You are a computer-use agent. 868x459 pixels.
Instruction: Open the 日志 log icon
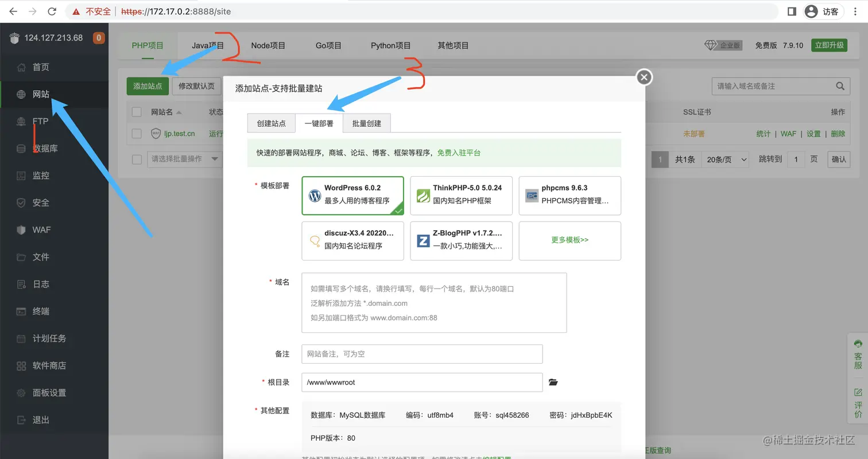click(x=21, y=284)
